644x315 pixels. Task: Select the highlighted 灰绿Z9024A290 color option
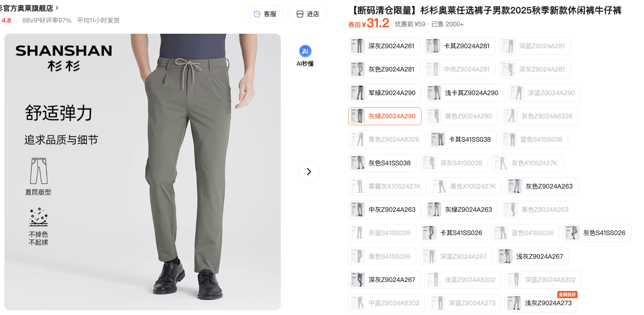tap(385, 116)
